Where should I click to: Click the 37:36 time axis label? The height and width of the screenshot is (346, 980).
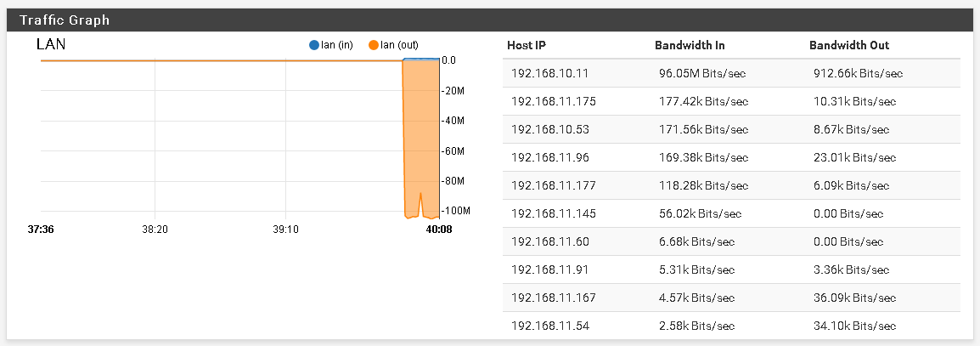(x=41, y=230)
